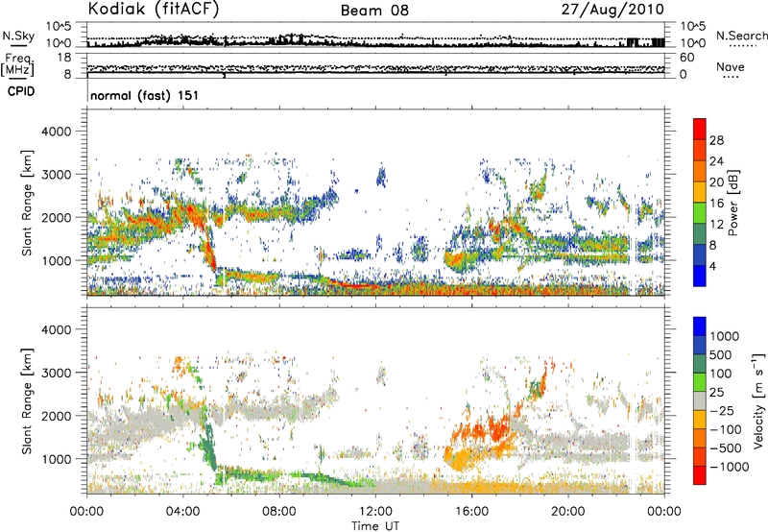Click the "Slant Range [km]" label of the power panel

27,203
